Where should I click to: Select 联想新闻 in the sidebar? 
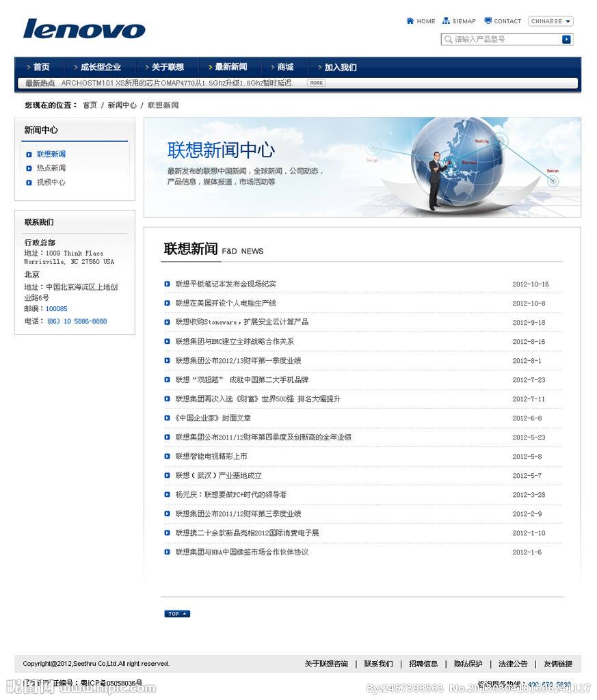pyautogui.click(x=51, y=154)
